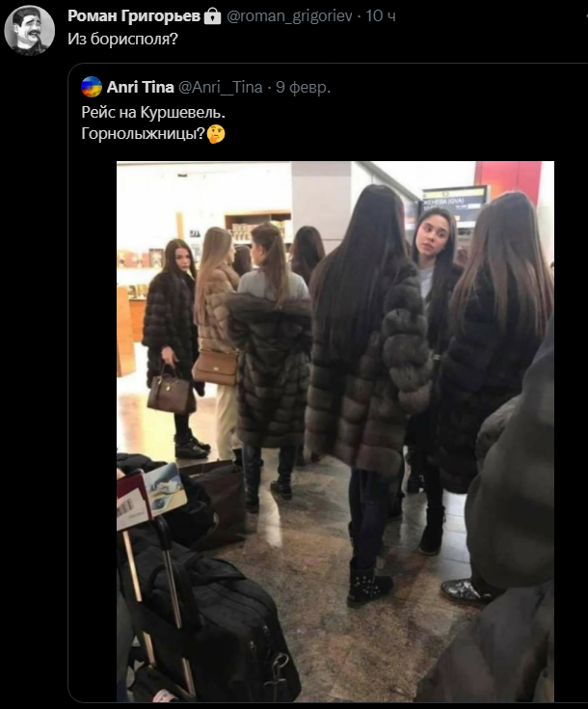588x709 pixels.
Task: Click the shop shelves in photo background
Action: coord(258,228)
